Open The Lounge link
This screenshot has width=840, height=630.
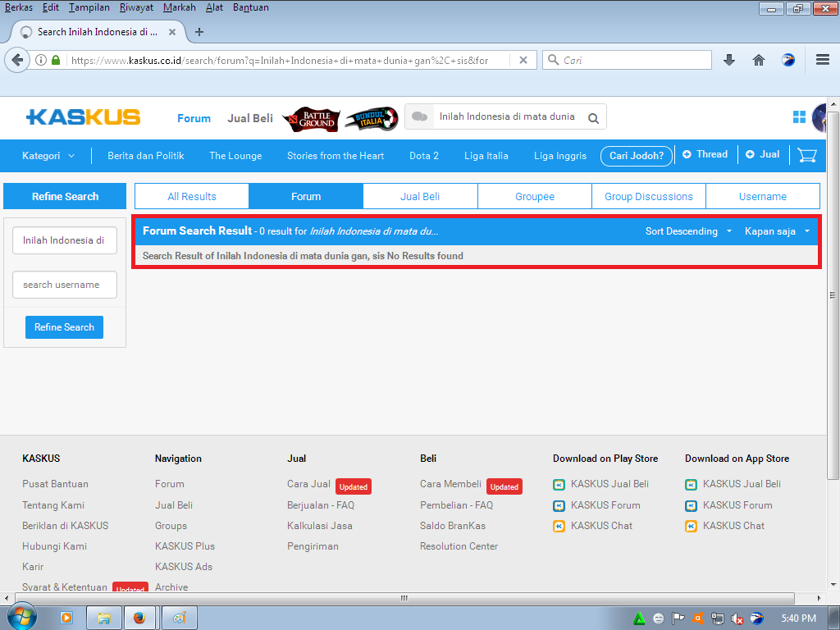pyautogui.click(x=235, y=156)
